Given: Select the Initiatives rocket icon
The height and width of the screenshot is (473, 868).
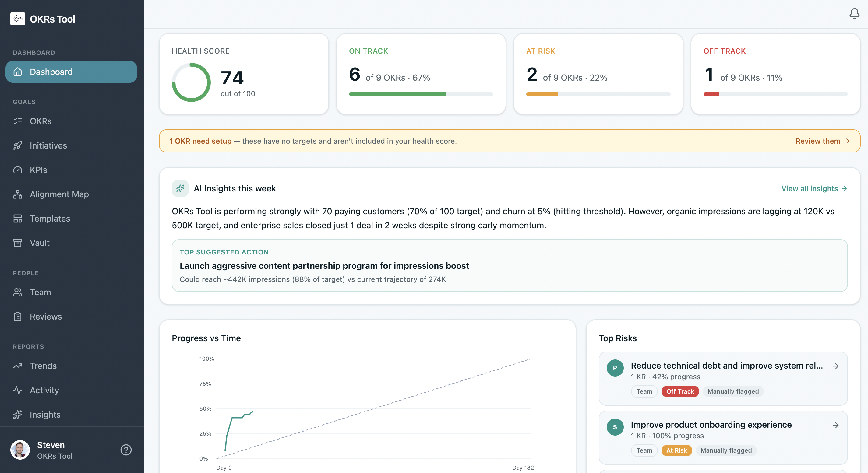Looking at the screenshot, I should click(18, 145).
